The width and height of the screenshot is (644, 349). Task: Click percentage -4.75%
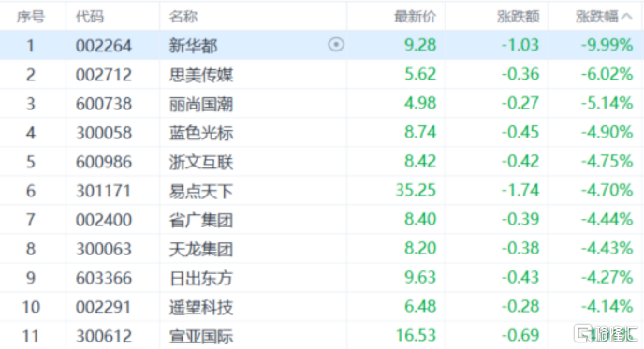coord(607,161)
